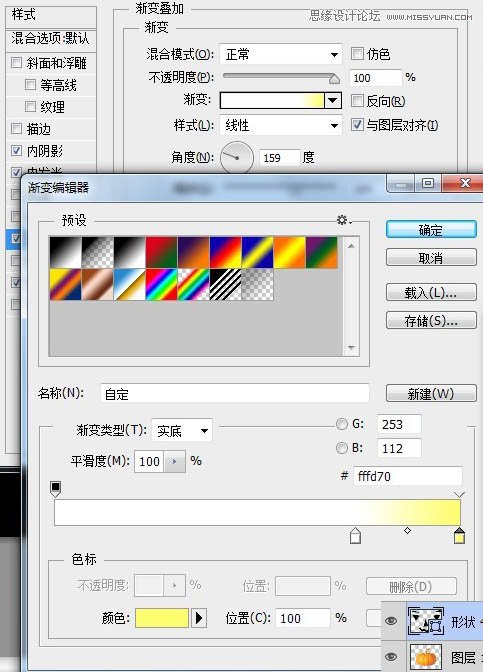Pick the transparent rainbow preset

pos(193,284)
